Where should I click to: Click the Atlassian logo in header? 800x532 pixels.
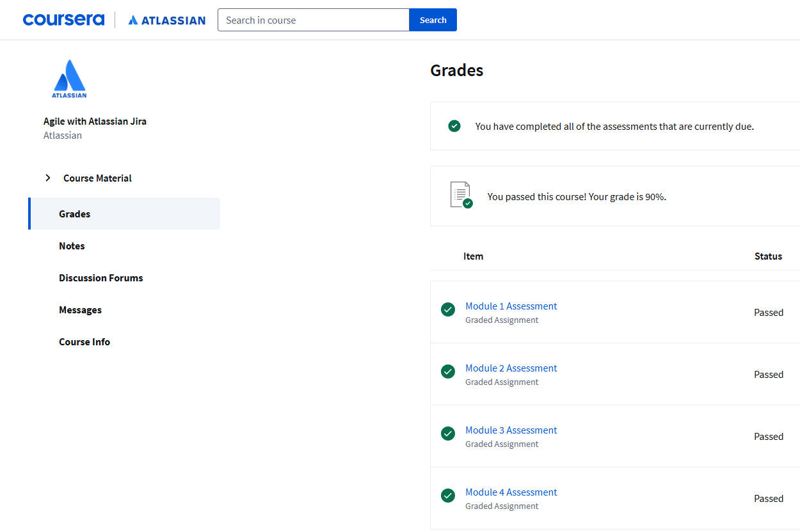(166, 20)
